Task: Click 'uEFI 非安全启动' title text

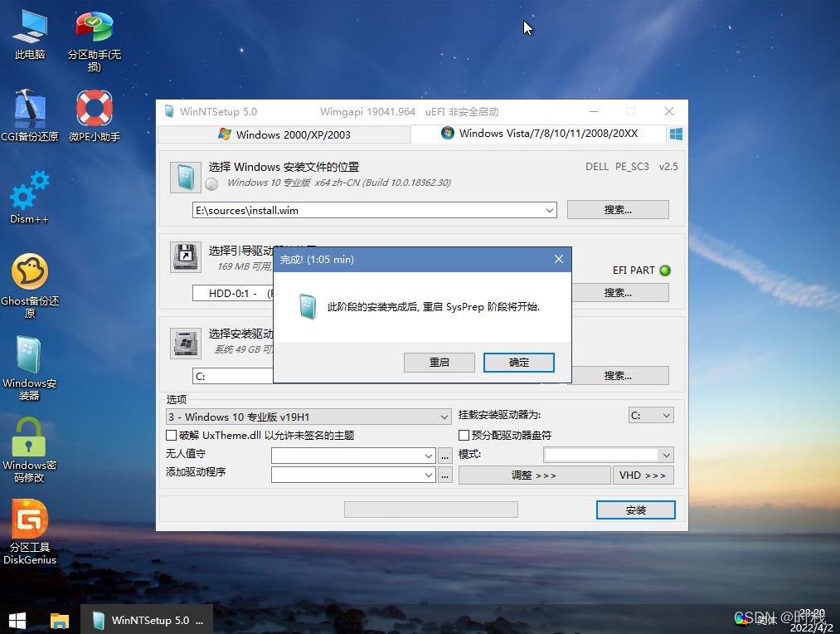Action: point(462,111)
